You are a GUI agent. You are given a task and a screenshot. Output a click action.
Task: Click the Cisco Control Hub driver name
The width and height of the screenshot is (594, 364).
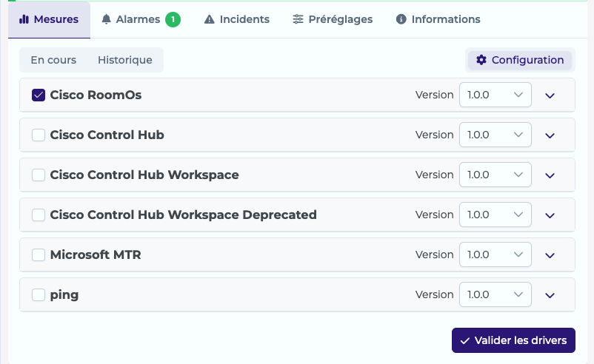pyautogui.click(x=107, y=135)
